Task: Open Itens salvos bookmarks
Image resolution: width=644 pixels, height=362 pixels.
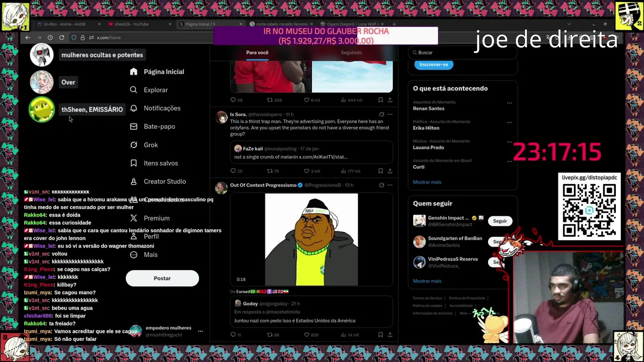Action: [x=154, y=163]
